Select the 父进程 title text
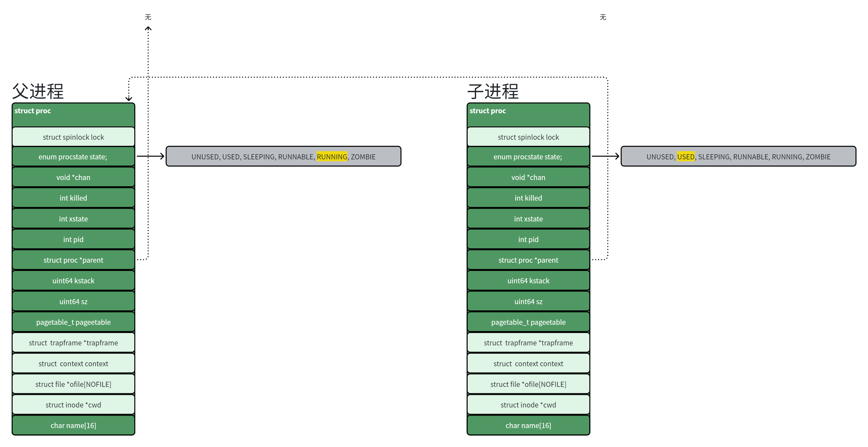The image size is (868, 447). 38,91
